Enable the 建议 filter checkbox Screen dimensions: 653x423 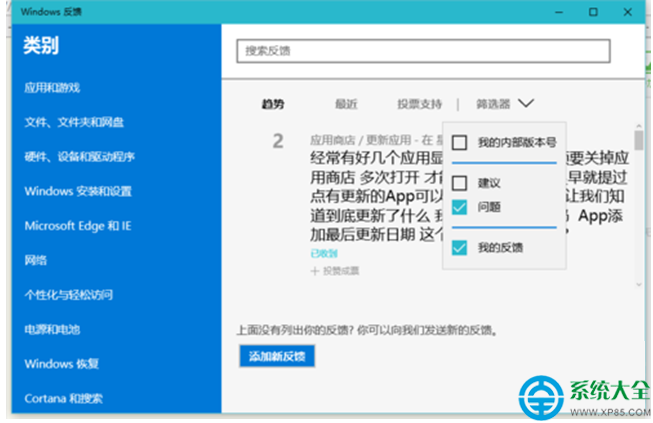click(459, 183)
